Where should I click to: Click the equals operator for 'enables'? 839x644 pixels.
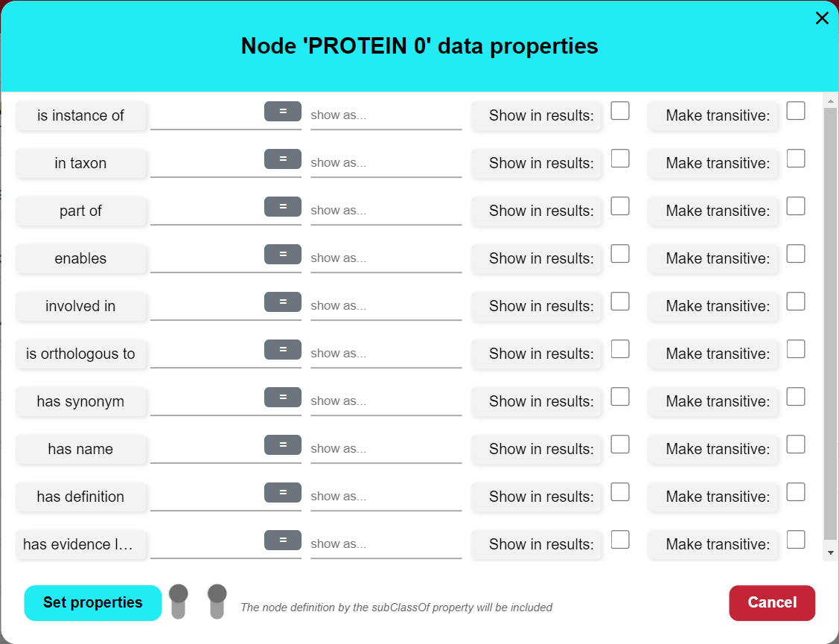[x=283, y=254]
